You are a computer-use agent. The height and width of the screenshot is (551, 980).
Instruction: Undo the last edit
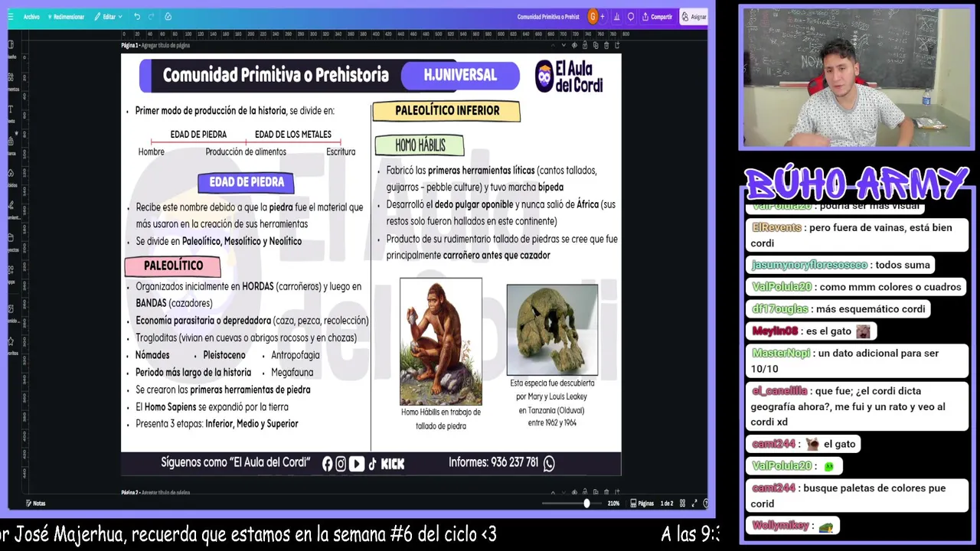pyautogui.click(x=137, y=17)
